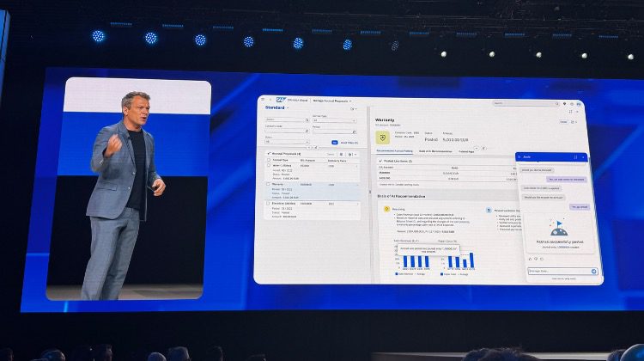Open the Status filter dropdown
The height and width of the screenshot is (361, 644).
(286, 141)
